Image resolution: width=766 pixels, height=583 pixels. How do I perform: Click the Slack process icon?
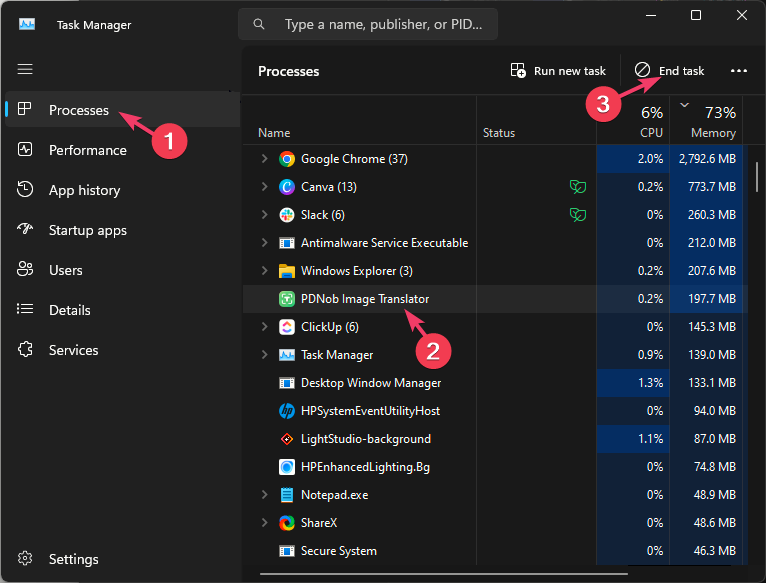tap(287, 215)
